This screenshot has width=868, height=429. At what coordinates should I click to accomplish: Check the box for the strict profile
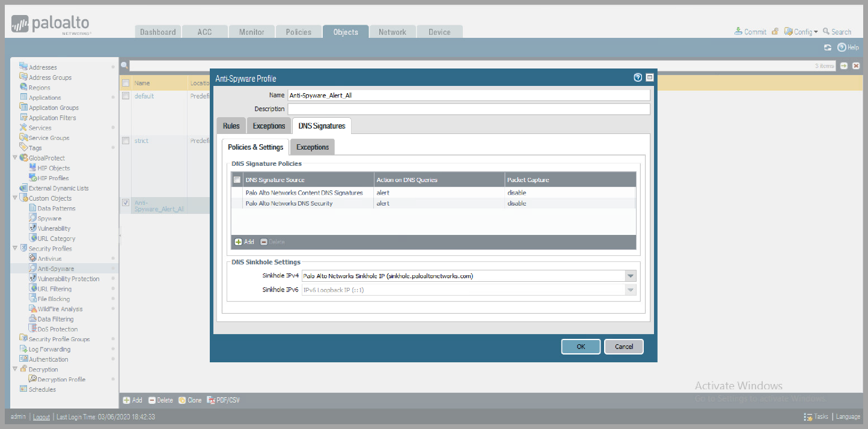tap(126, 141)
